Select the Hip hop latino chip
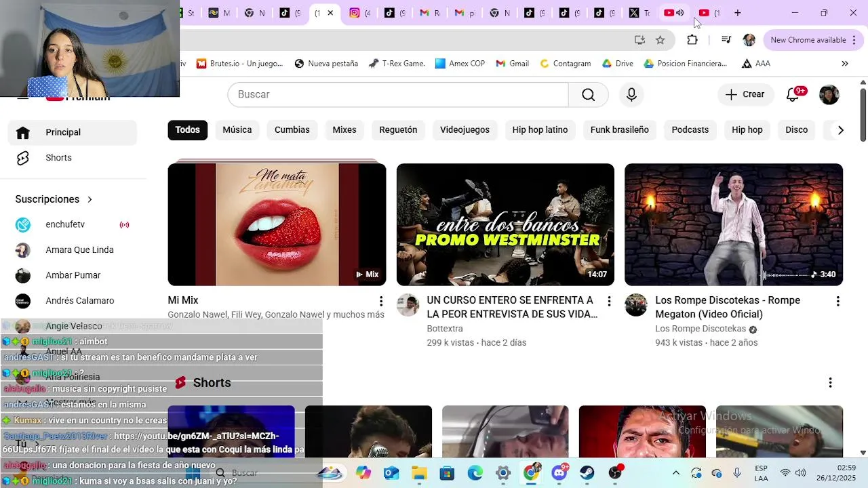This screenshot has height=488, width=868. pyautogui.click(x=540, y=130)
